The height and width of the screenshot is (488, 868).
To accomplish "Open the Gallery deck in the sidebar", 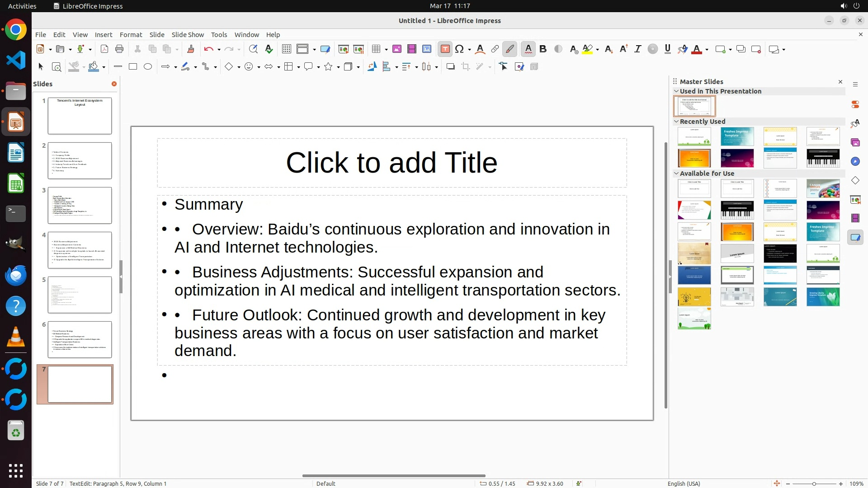I will pos(855,143).
